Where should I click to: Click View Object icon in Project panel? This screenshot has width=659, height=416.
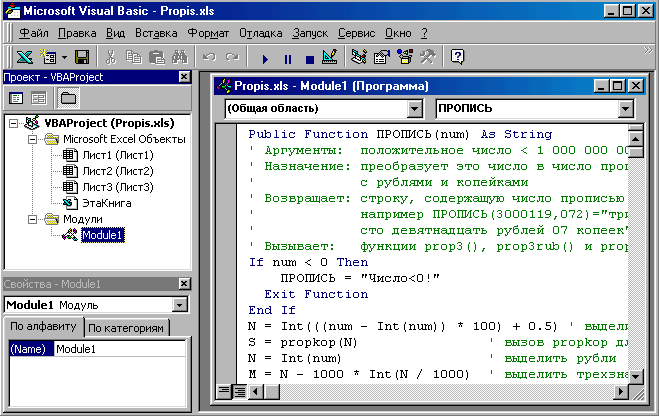click(x=39, y=98)
